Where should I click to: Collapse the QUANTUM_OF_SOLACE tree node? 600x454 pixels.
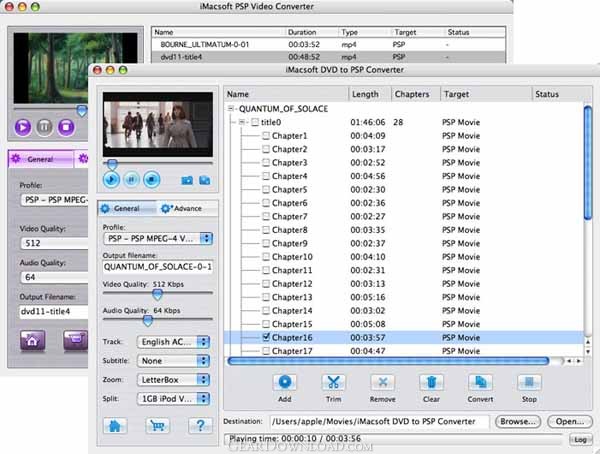(x=230, y=109)
